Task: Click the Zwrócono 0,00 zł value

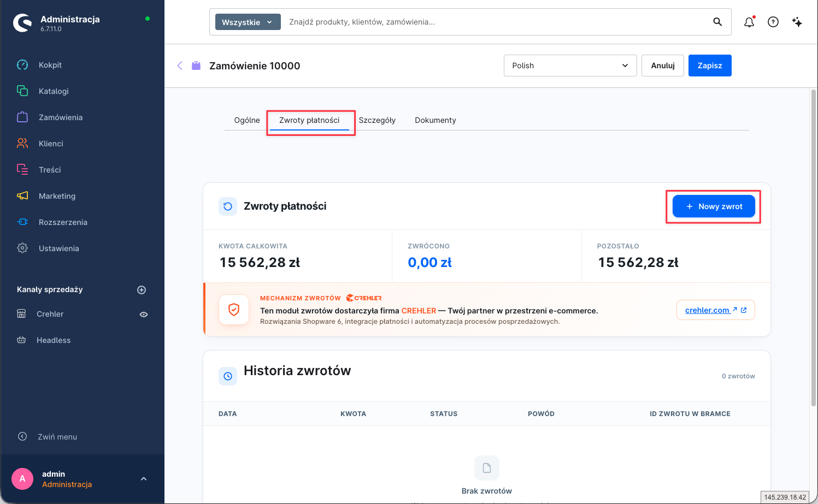Action: click(430, 263)
